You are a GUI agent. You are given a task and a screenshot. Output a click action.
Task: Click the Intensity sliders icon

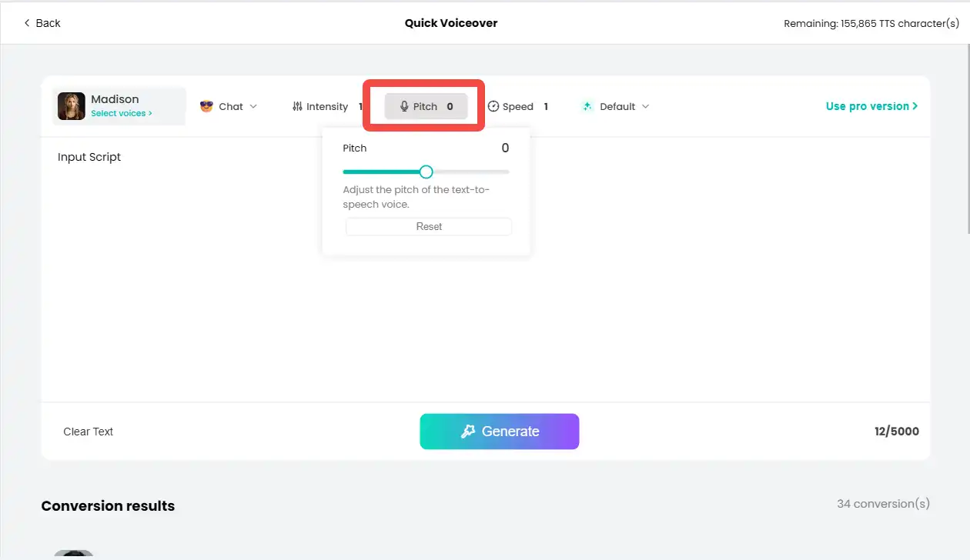pos(297,107)
